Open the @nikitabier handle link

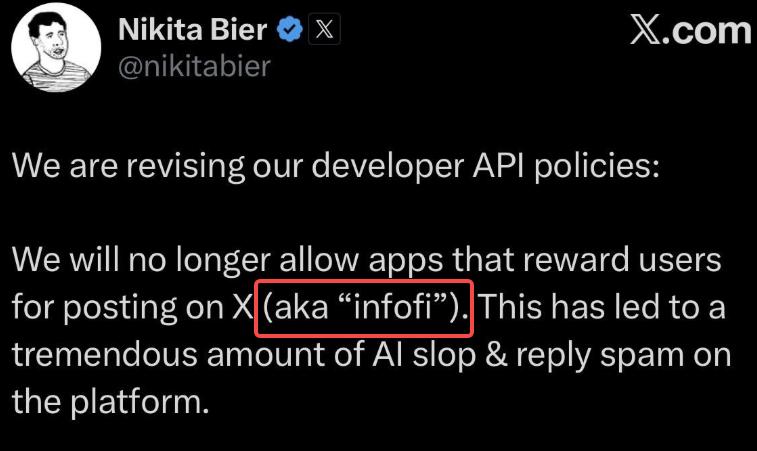click(x=194, y=66)
